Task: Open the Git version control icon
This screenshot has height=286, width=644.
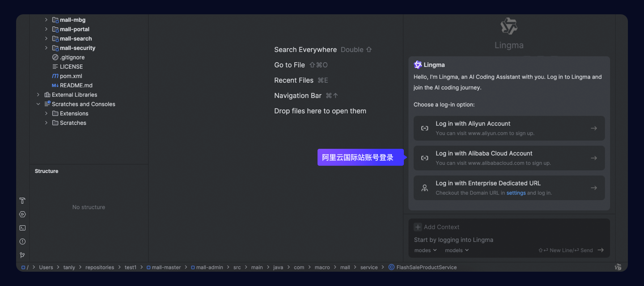Action: pyautogui.click(x=22, y=255)
